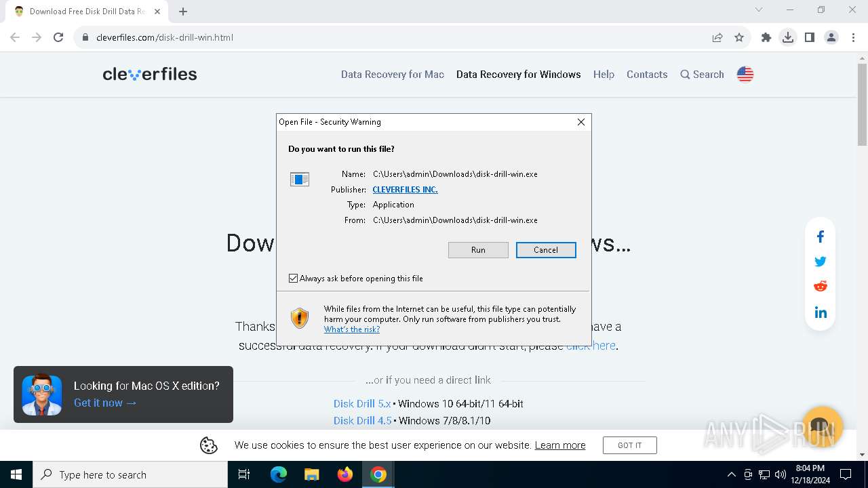Reload the page with the refresh icon
This screenshot has height=488, width=868.
tap(58, 37)
